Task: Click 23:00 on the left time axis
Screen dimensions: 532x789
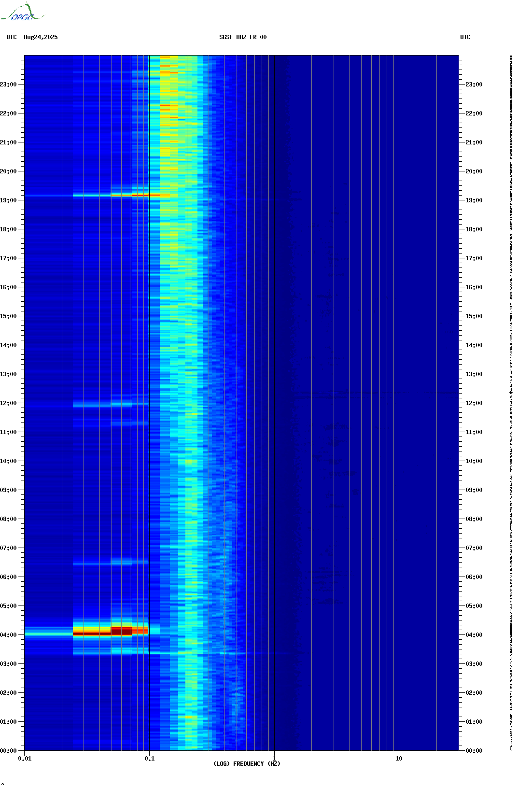Action: pos(8,85)
